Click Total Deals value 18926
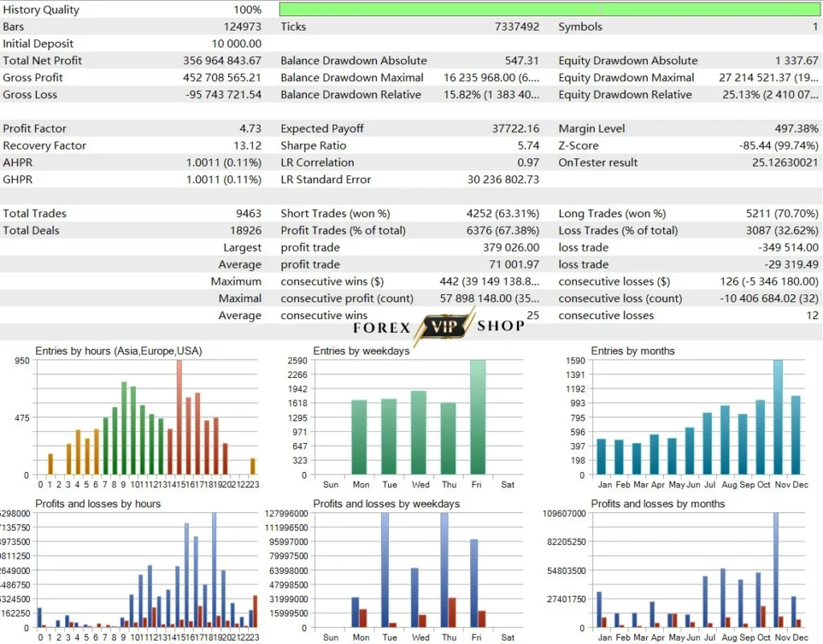 click(x=246, y=231)
